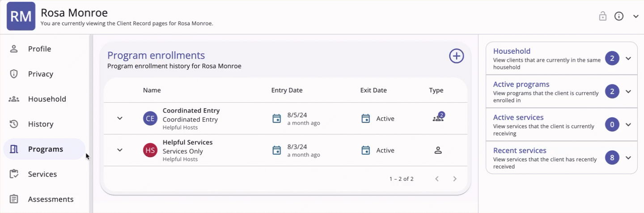
Task: Click the household group icon with badge 2
Action: pyautogui.click(x=438, y=118)
